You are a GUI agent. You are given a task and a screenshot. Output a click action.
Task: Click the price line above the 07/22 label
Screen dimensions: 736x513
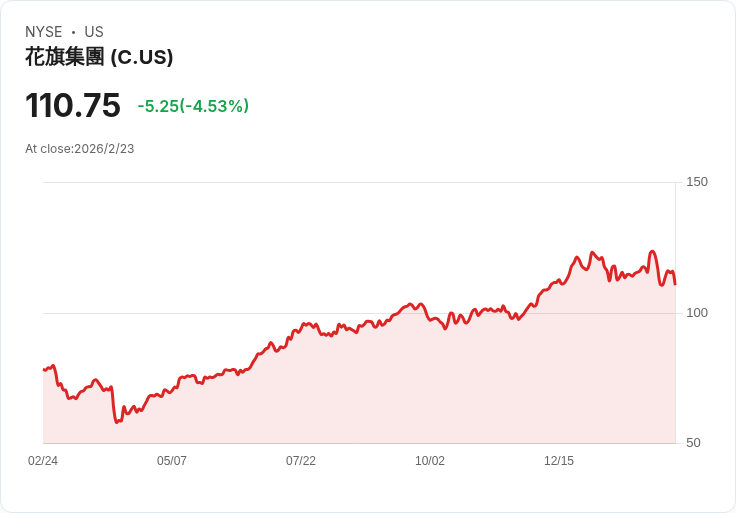coord(301,326)
